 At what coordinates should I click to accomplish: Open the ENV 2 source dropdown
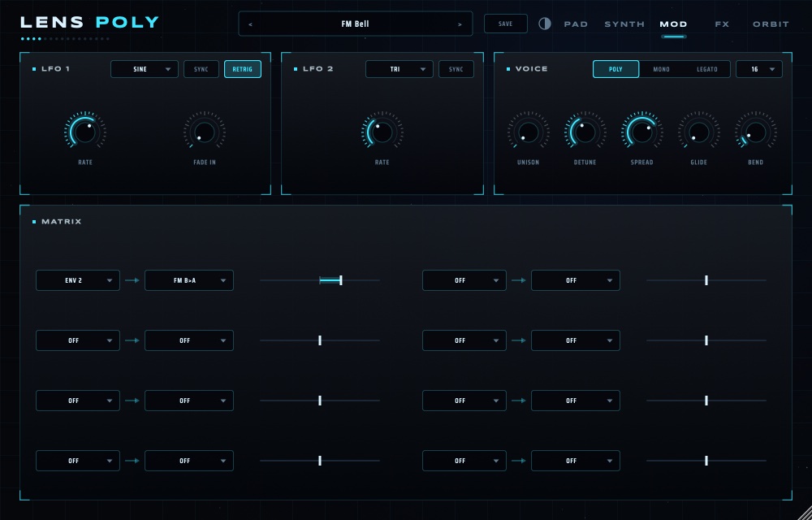[x=78, y=280]
